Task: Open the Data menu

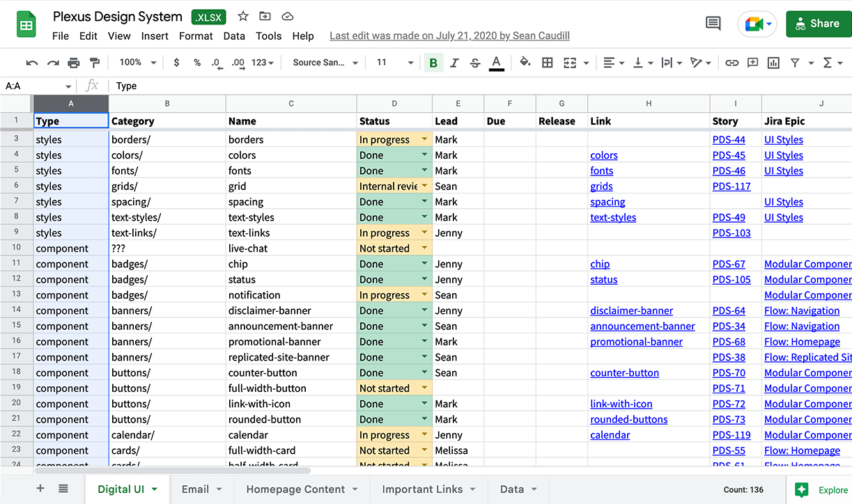Action: pos(234,36)
